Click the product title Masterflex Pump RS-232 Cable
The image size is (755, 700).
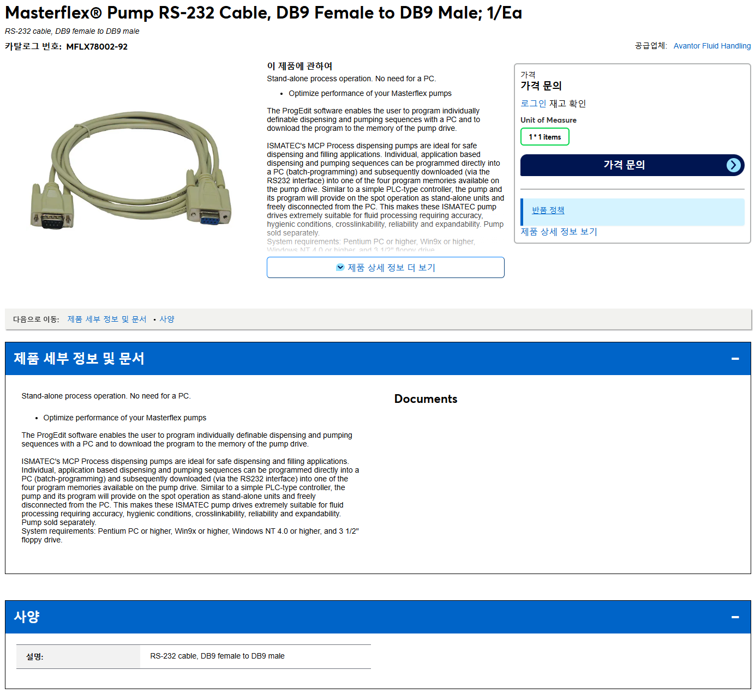point(263,13)
